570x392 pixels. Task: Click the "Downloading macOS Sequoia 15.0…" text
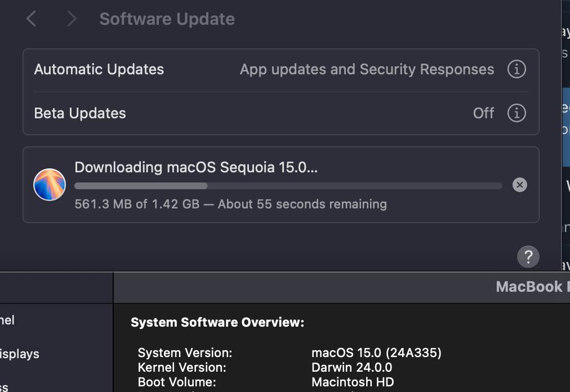pos(196,167)
